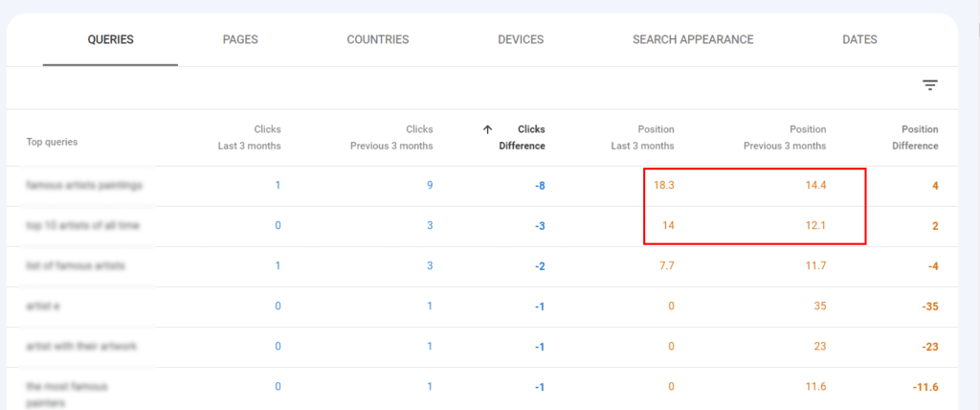Click the -35 position difference value
Image resolution: width=980 pixels, height=410 pixels.
[x=929, y=307]
